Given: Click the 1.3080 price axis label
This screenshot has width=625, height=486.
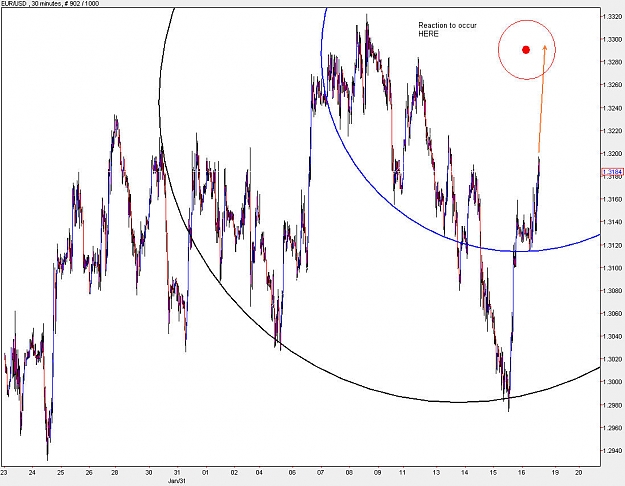Looking at the screenshot, I should 613,291.
